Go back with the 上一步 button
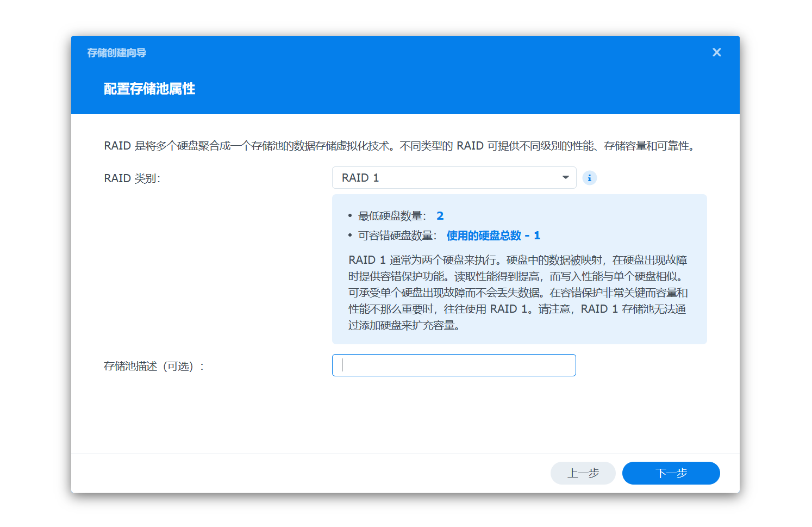The image size is (812, 527). (583, 473)
